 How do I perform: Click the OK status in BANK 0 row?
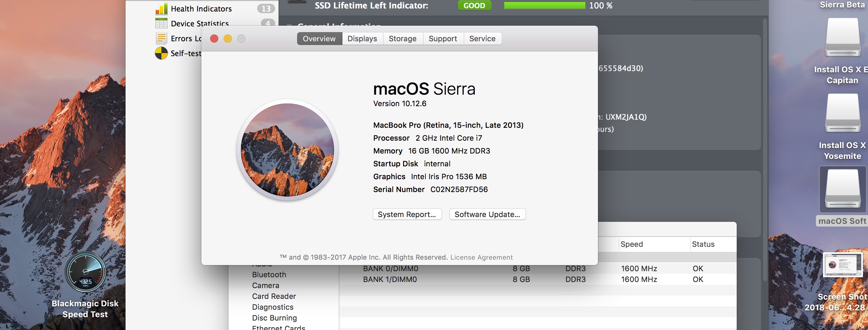(698, 268)
